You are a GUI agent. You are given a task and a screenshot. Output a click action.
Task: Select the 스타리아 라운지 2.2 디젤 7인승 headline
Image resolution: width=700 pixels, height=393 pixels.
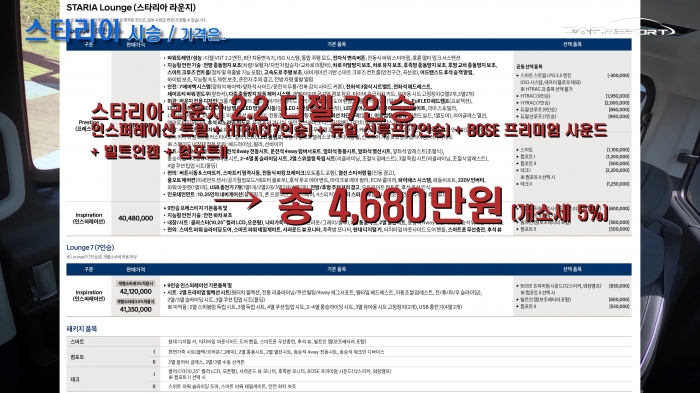coord(253,110)
